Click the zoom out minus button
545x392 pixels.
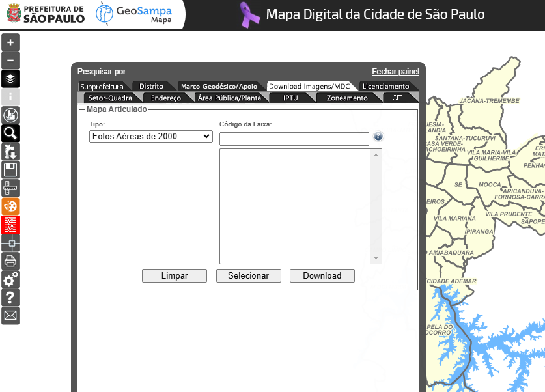pos(10,61)
